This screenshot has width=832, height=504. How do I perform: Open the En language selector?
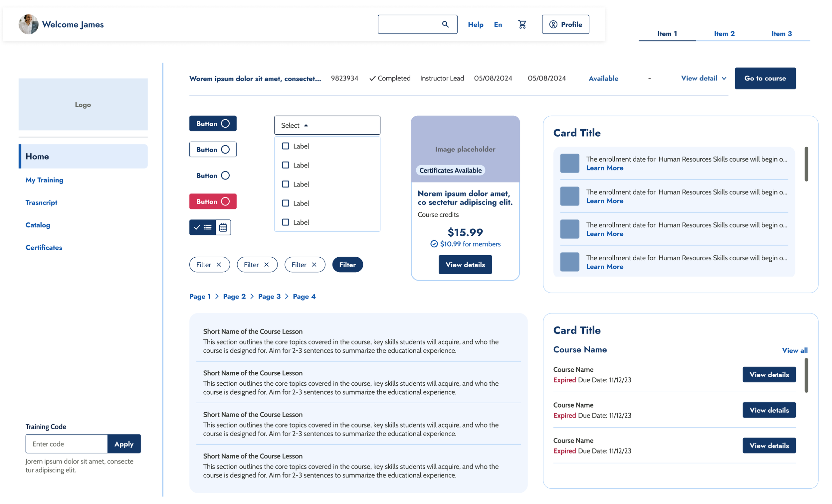pos(498,25)
